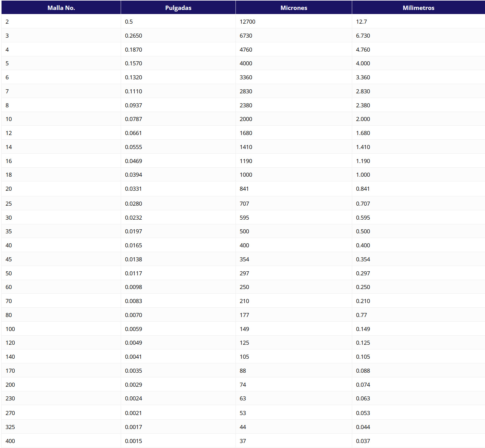Select mesh number 100 cell
The height and width of the screenshot is (448, 485).
10,329
